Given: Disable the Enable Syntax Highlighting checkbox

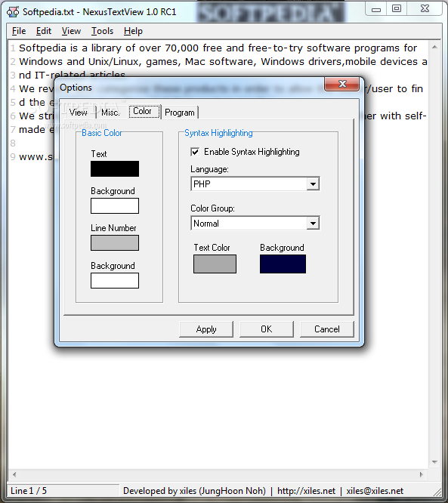Looking at the screenshot, I should [x=195, y=152].
